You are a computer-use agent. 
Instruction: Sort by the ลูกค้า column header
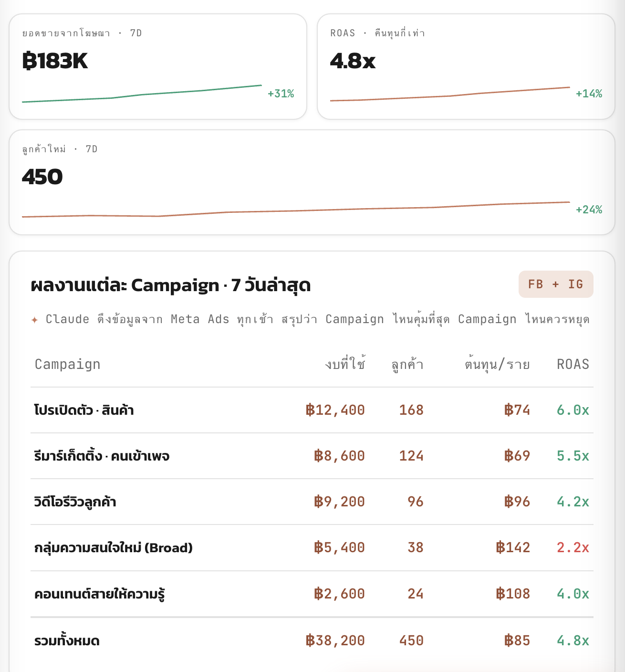[x=407, y=364]
